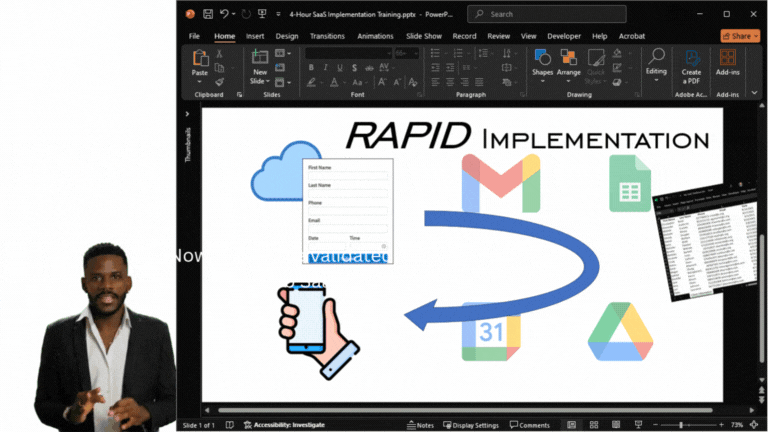This screenshot has height=432, width=768.
Task: Click the spell check book icon in status bar
Action: [x=229, y=425]
